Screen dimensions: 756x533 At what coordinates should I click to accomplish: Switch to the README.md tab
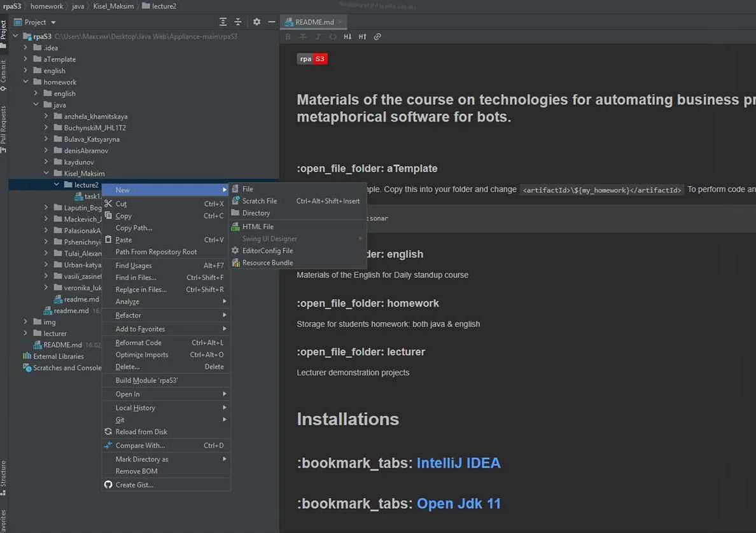tap(313, 22)
